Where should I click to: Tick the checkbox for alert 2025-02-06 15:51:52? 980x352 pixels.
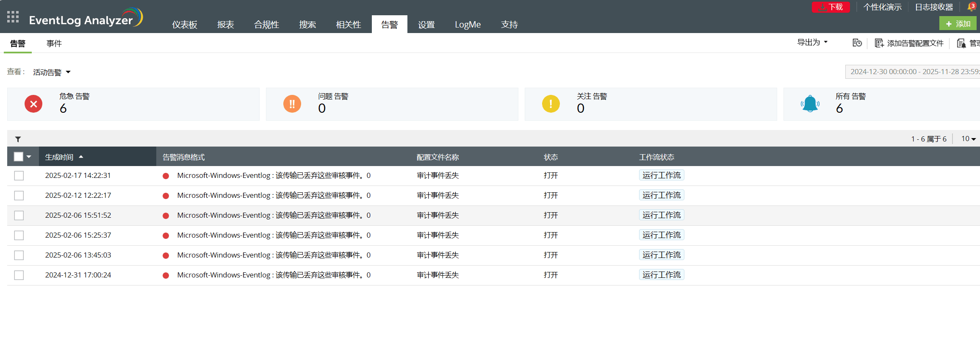pos(19,215)
